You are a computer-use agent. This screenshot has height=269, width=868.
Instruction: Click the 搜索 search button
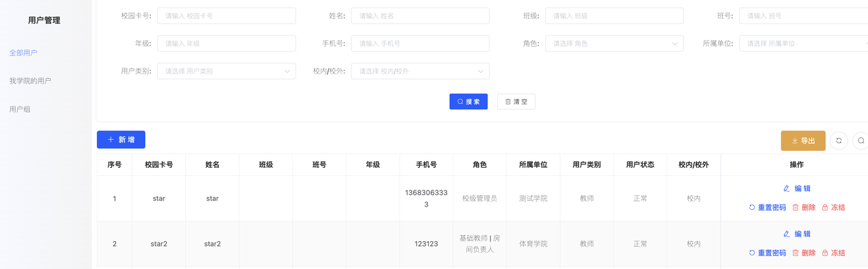pos(469,101)
